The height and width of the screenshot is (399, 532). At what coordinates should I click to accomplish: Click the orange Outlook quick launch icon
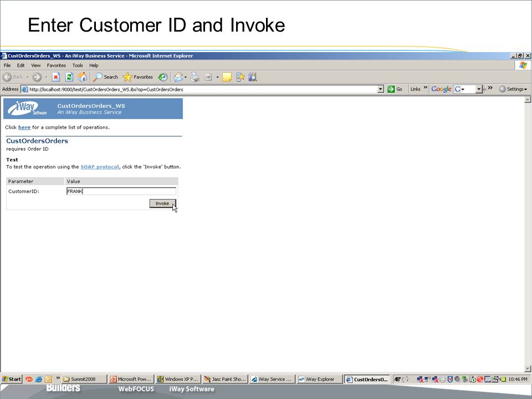pyautogui.click(x=48, y=379)
